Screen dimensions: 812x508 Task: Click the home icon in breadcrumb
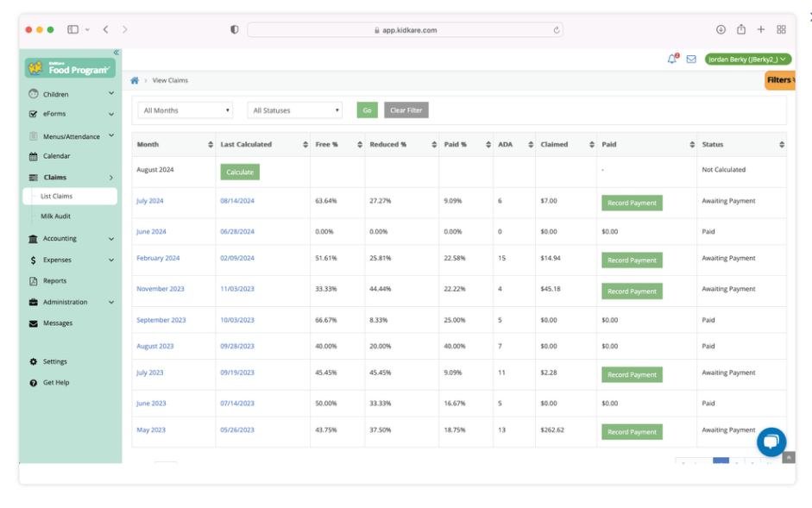click(135, 80)
